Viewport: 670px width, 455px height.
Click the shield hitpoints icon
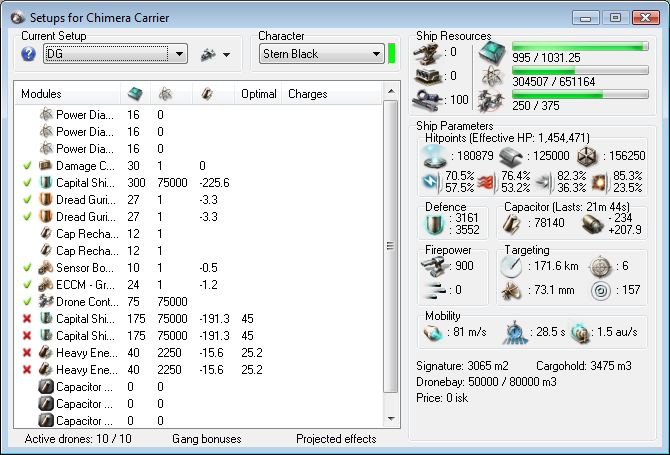(435, 156)
